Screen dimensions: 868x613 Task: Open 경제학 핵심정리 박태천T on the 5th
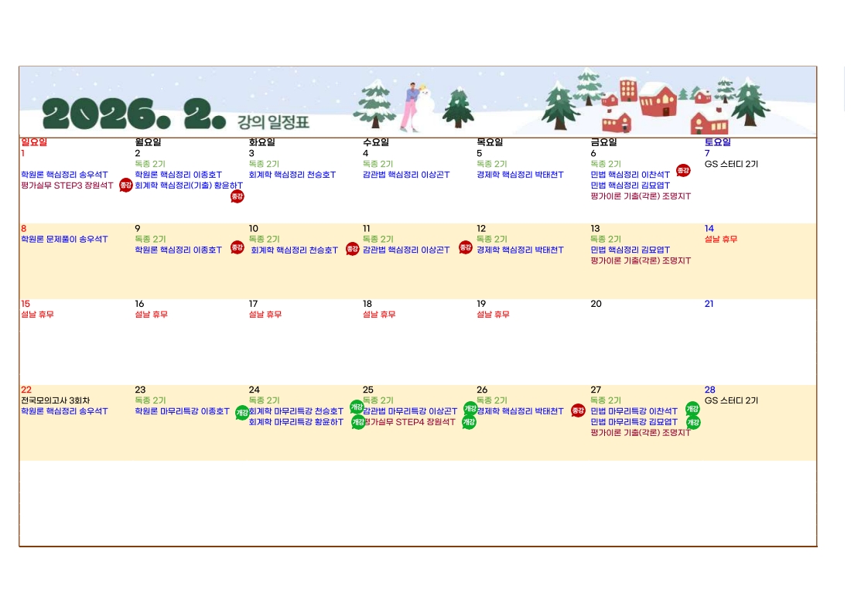click(520, 175)
